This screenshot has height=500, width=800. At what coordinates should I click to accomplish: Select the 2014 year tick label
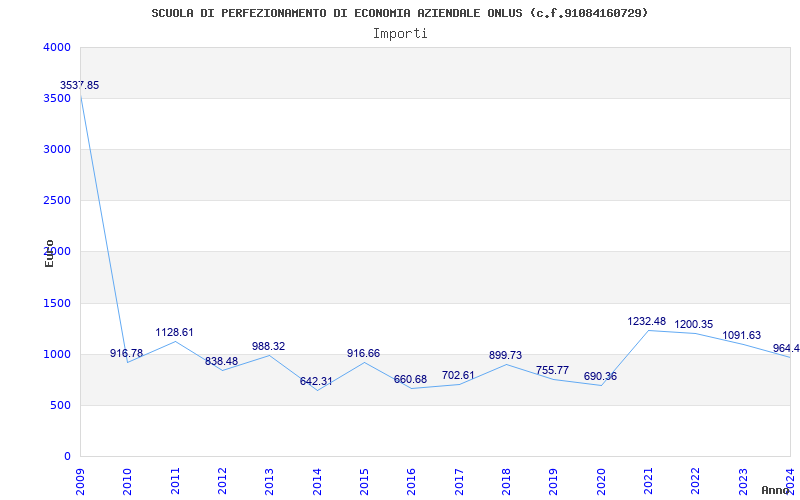(x=317, y=478)
